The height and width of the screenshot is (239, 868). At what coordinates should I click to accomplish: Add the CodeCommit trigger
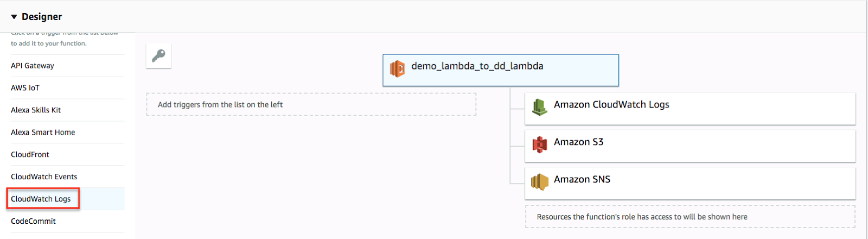(x=33, y=222)
